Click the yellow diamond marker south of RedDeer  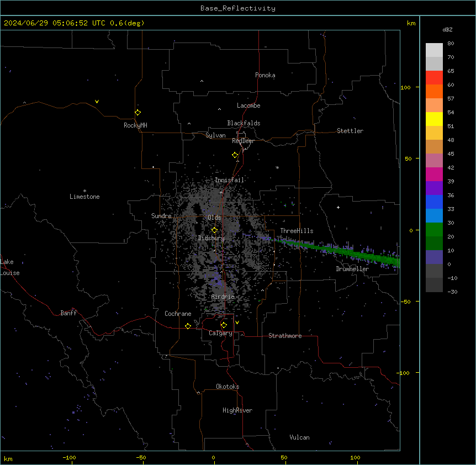pyautogui.click(x=235, y=155)
